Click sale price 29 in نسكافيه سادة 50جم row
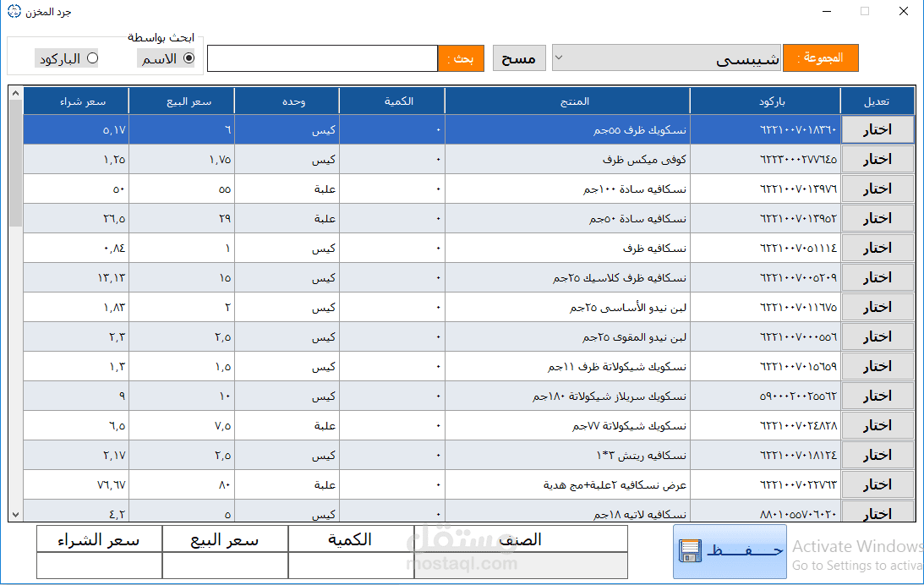Screen dimensions: 924x585 (x=182, y=219)
